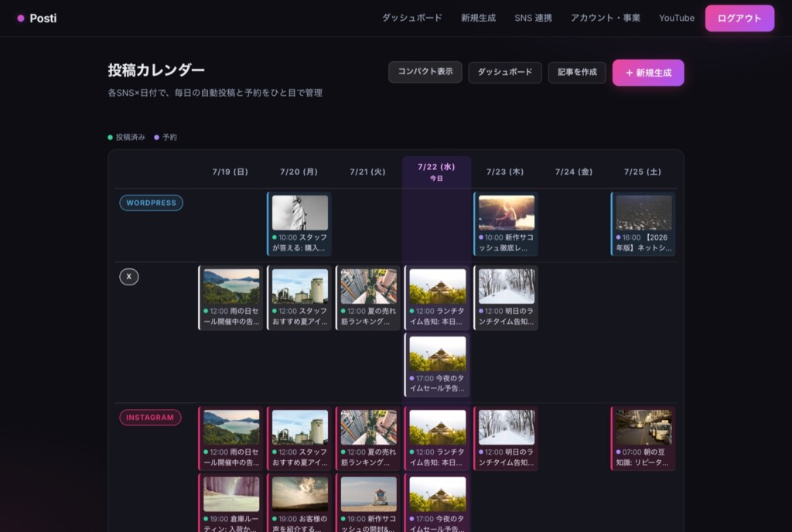
Task: Go to SNS 連携 nav item
Action: point(533,18)
